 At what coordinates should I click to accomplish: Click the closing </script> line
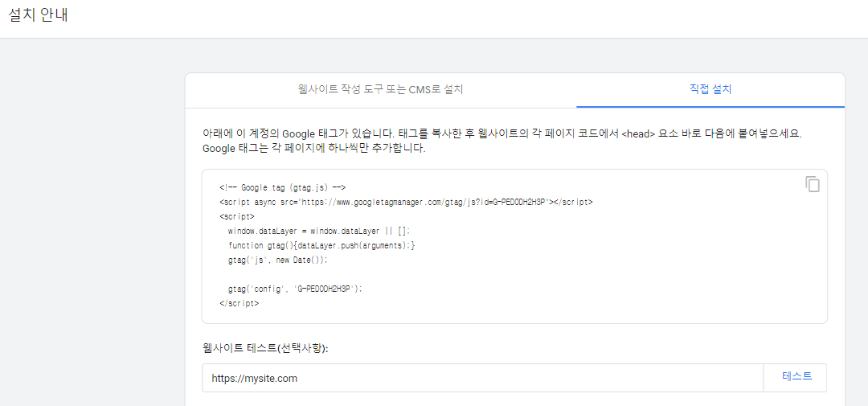pos(240,303)
